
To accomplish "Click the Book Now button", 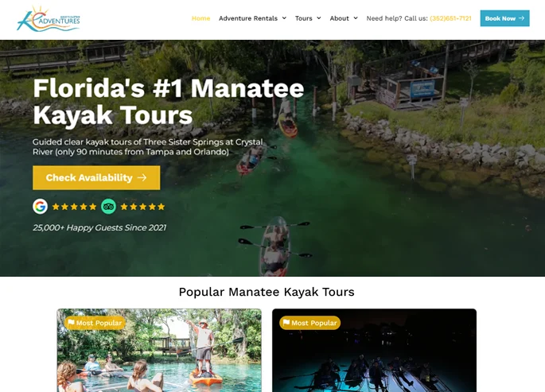I will click(x=504, y=18).
